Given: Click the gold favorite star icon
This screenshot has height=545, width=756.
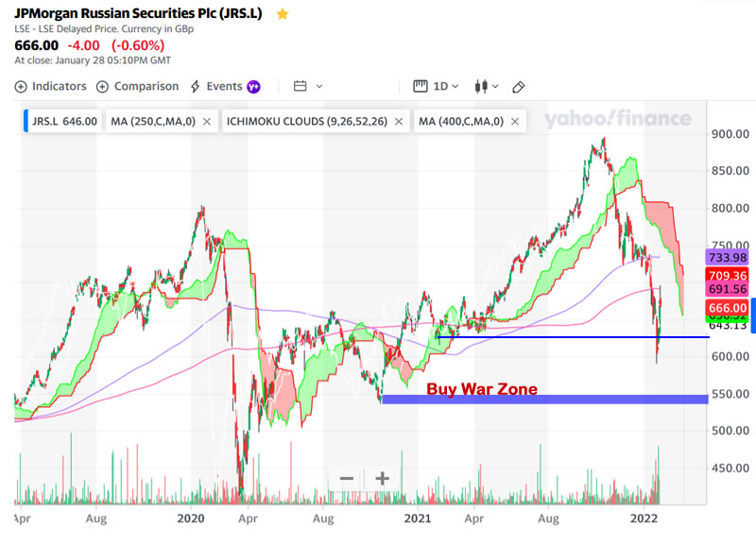Looking at the screenshot, I should [282, 14].
